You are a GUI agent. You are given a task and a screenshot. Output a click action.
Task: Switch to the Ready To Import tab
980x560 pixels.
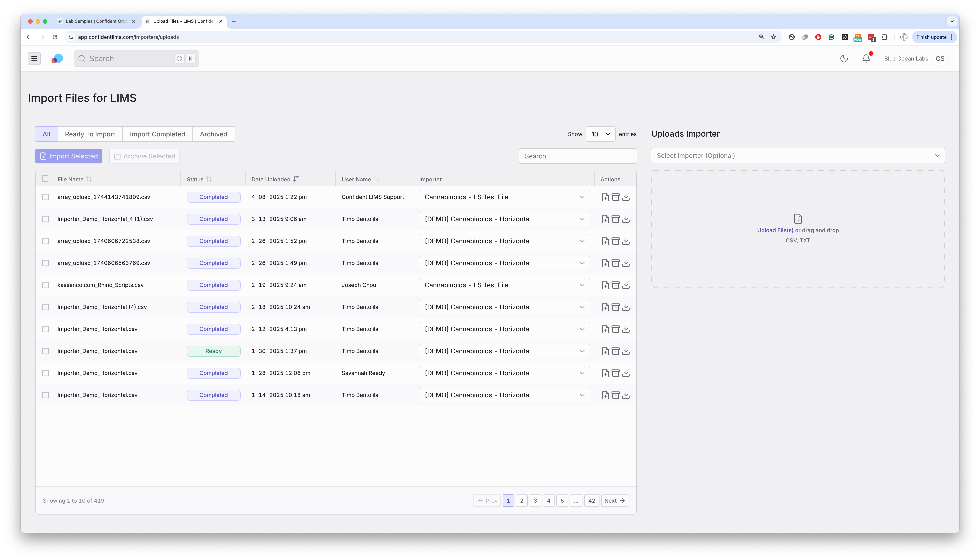(x=90, y=134)
